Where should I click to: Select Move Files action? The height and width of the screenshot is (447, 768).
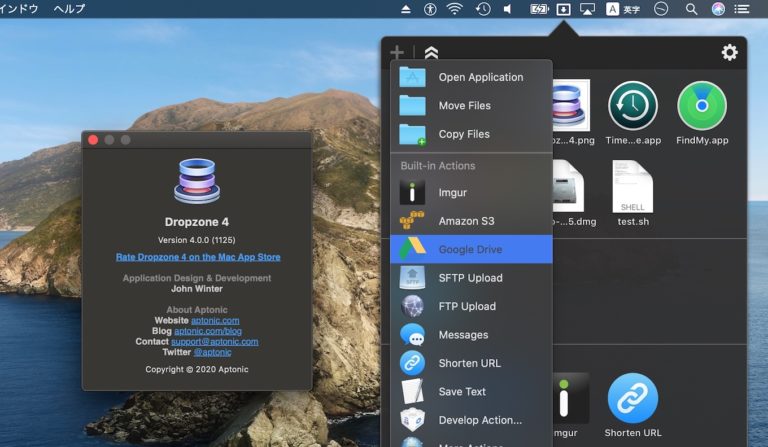(464, 106)
